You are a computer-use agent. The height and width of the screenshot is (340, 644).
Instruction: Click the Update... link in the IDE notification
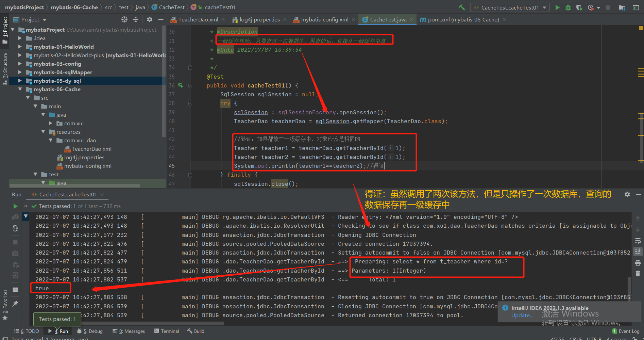[x=522, y=315]
